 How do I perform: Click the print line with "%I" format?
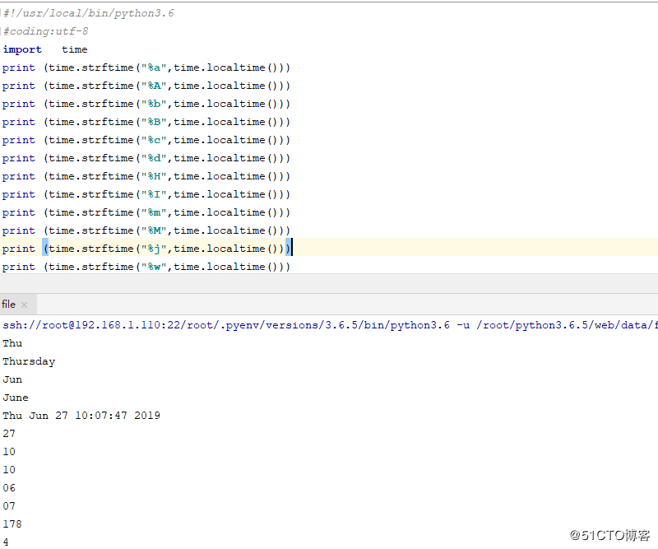[146, 194]
